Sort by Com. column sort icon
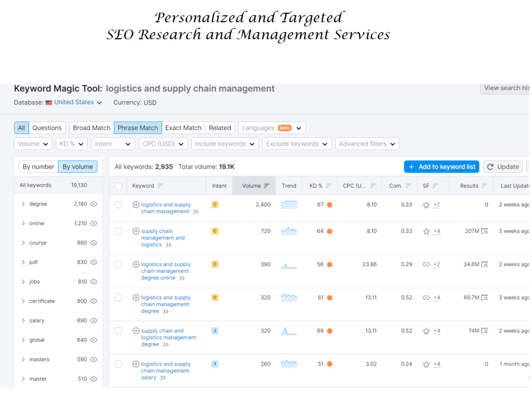This screenshot has height=399, width=532. pos(408,186)
